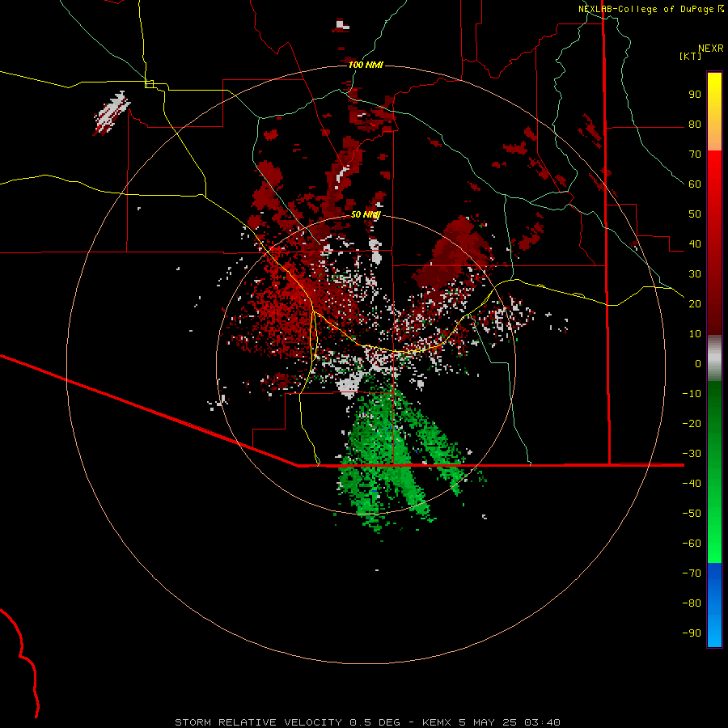Click the positive 90 scale value
This screenshot has width=728, height=728.
tap(695, 95)
